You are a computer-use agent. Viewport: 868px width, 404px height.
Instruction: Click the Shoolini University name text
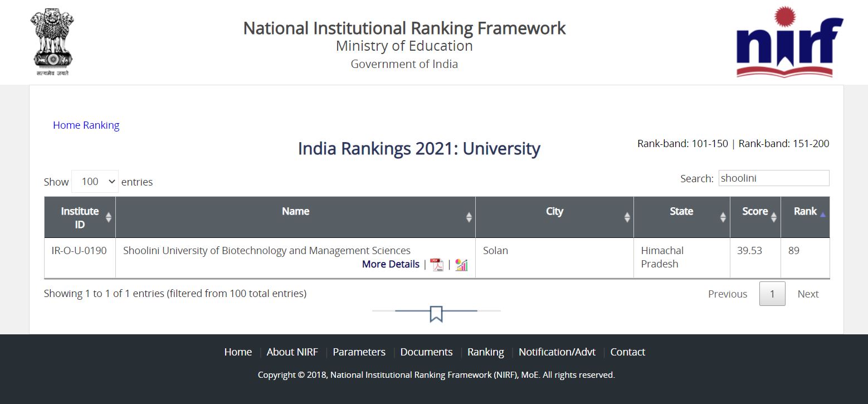pos(267,251)
